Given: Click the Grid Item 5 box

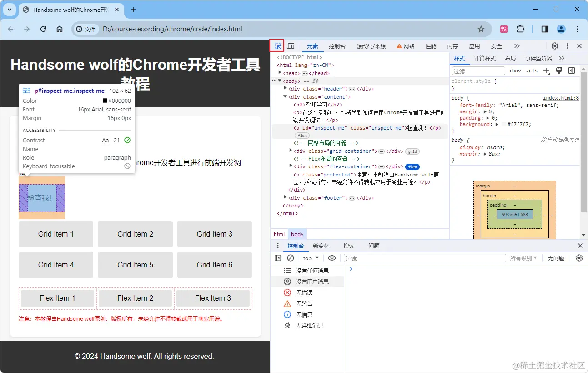Looking at the screenshot, I should click(x=135, y=265).
